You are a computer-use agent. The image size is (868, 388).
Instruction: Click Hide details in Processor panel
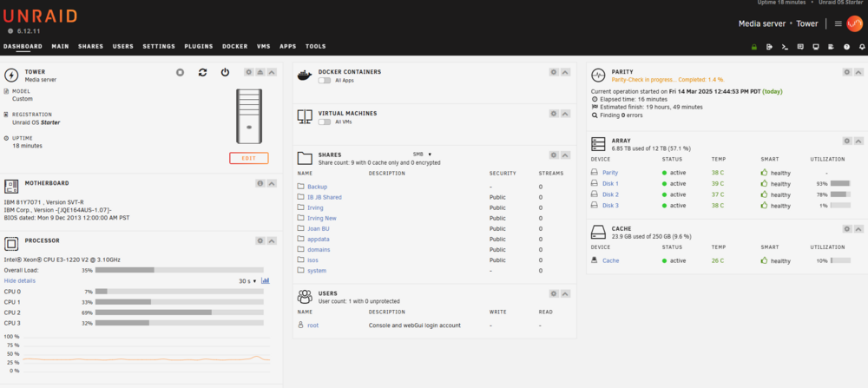(x=20, y=281)
